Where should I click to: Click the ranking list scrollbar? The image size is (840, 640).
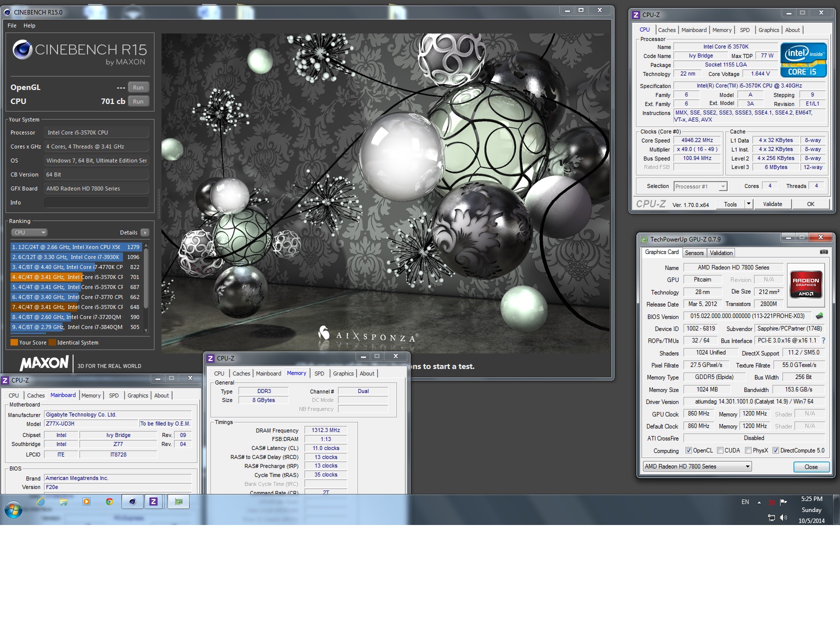click(146, 288)
